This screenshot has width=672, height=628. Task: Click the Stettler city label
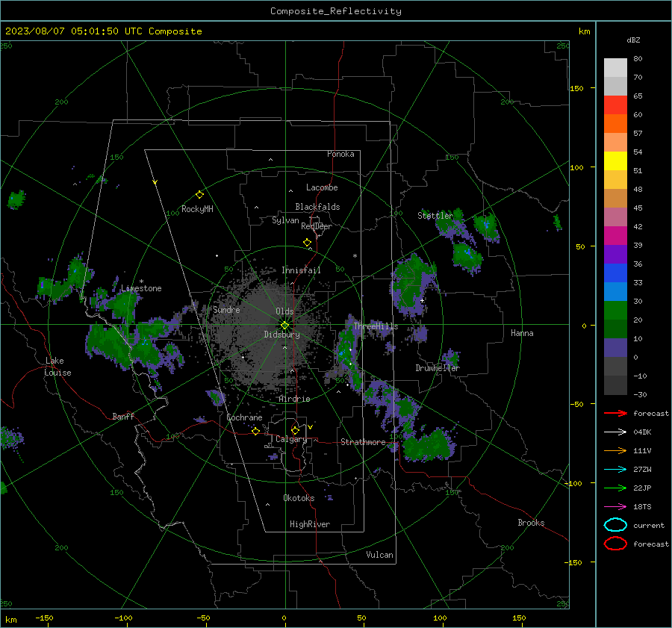tap(435, 216)
